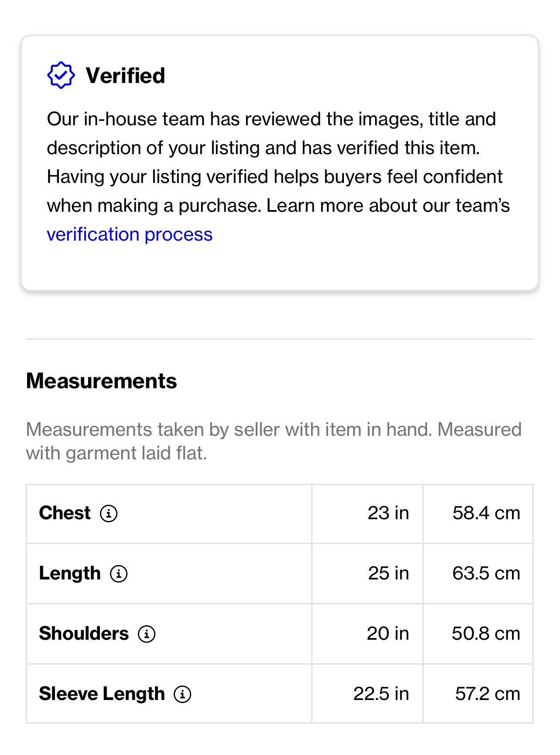Click the Shoulders row label

coord(84,634)
